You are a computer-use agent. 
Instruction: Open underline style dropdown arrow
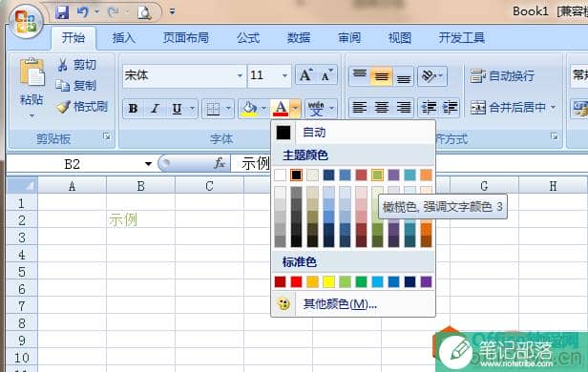[x=192, y=109]
